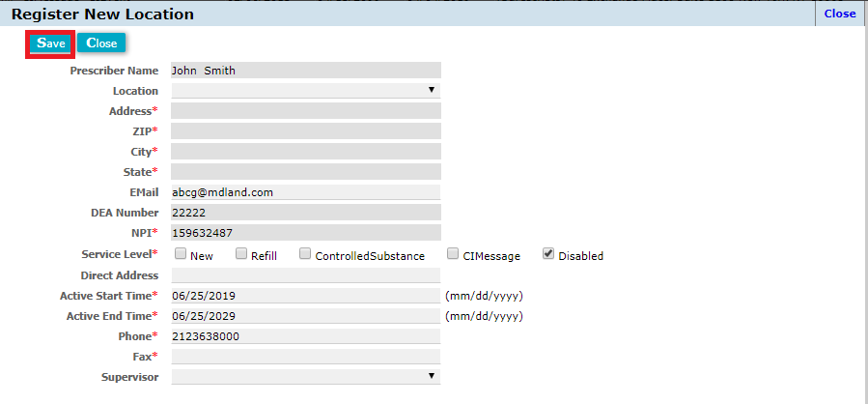Viewport: 868px width, 404px height.
Task: Open the Location dropdown
Action: point(305,91)
